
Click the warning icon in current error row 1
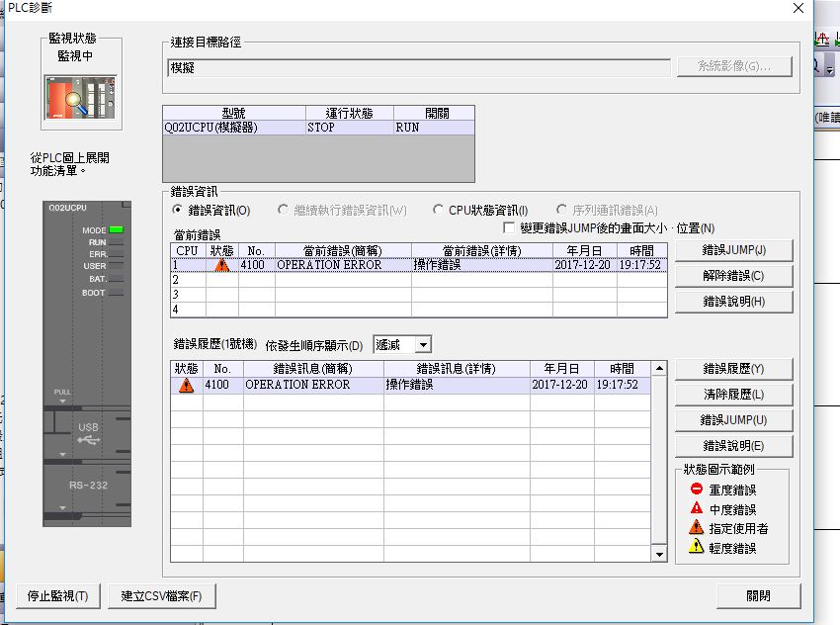point(221,265)
